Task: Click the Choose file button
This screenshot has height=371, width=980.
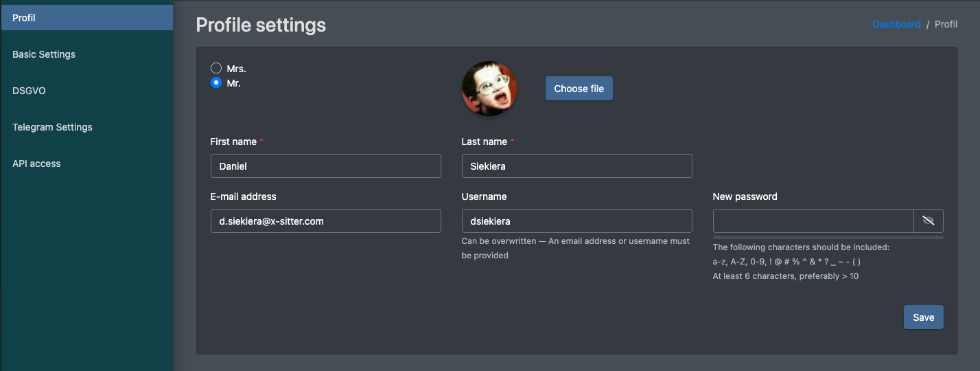Action: pos(579,89)
